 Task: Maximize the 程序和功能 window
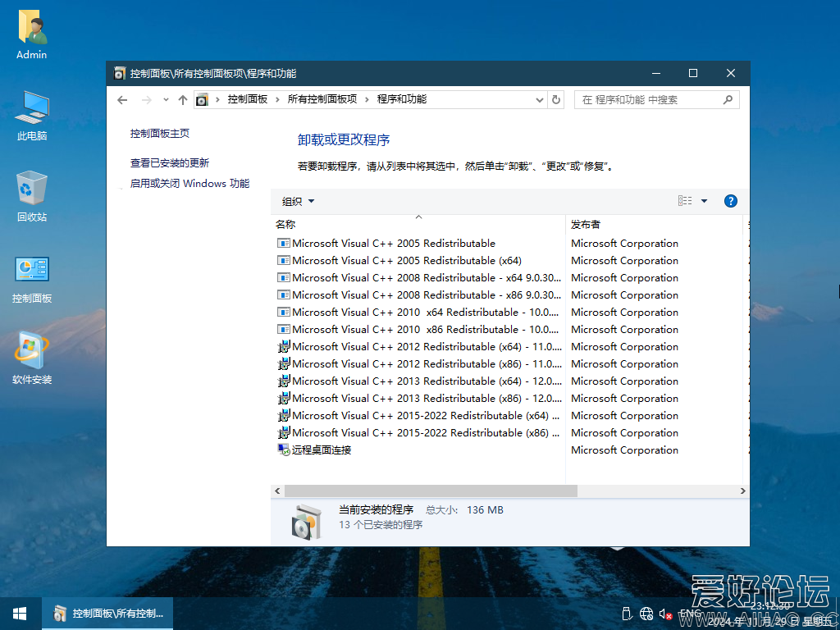693,73
